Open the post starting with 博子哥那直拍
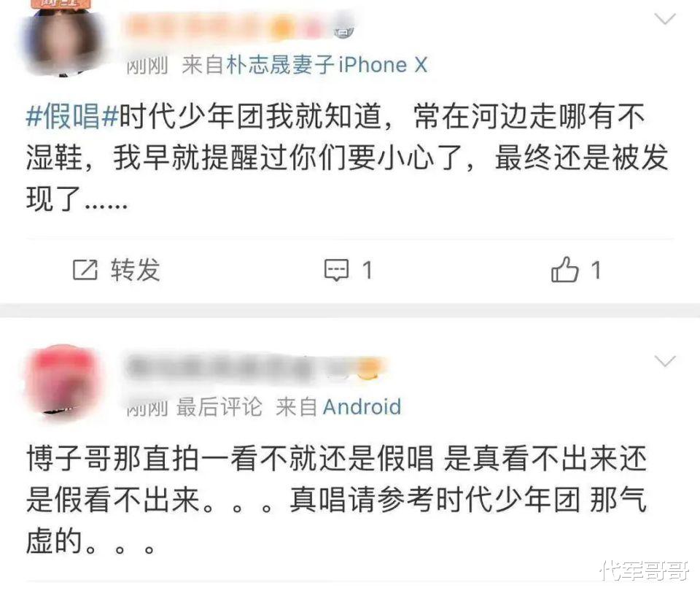The image size is (700, 596). click(x=337, y=500)
